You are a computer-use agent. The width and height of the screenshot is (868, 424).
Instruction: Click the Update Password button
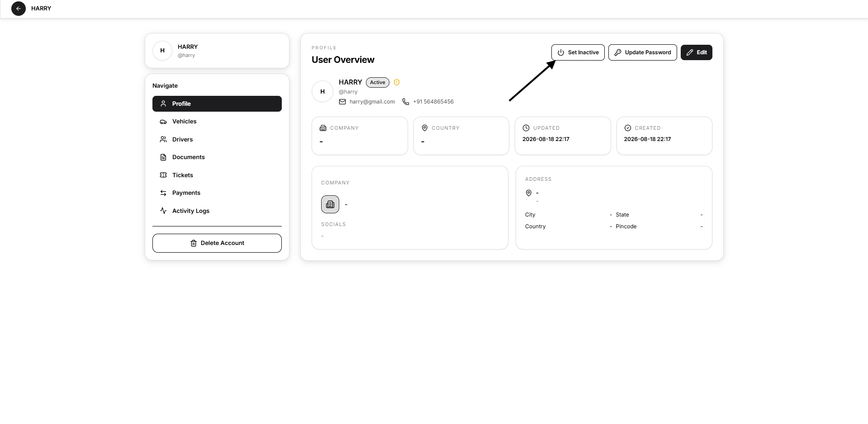[642, 52]
